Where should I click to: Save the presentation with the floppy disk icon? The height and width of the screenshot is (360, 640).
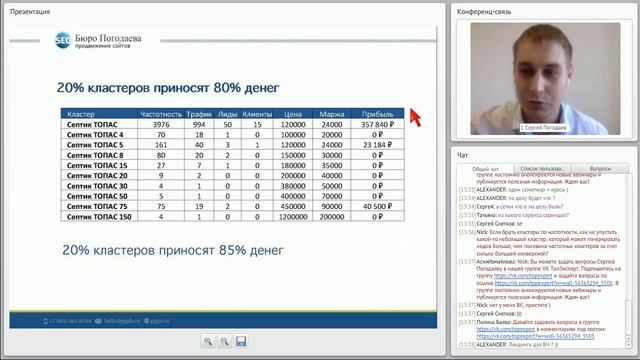pyautogui.click(x=241, y=341)
